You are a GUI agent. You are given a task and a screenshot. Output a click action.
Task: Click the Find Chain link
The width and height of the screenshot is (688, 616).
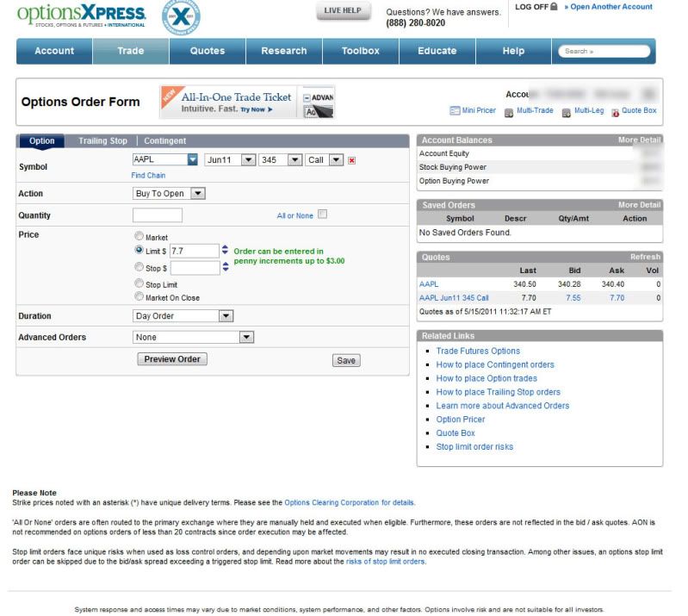point(148,176)
